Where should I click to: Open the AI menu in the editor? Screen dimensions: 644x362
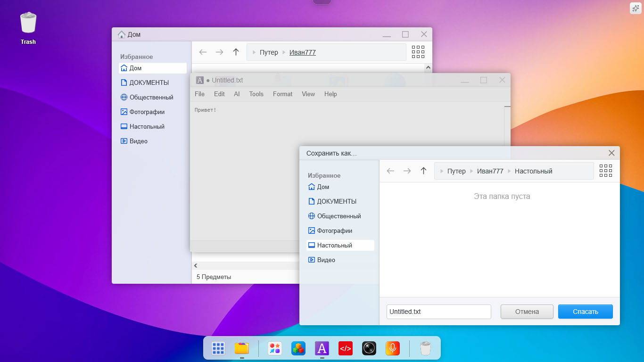coord(237,94)
